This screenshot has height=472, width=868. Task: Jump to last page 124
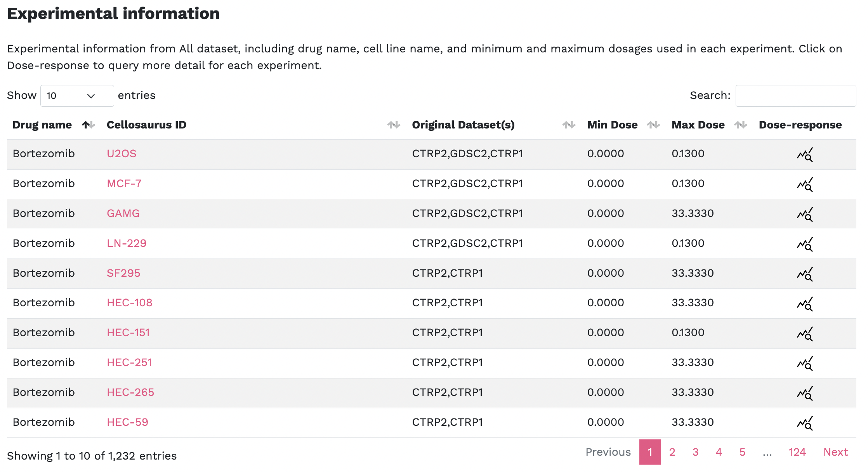pyautogui.click(x=797, y=452)
